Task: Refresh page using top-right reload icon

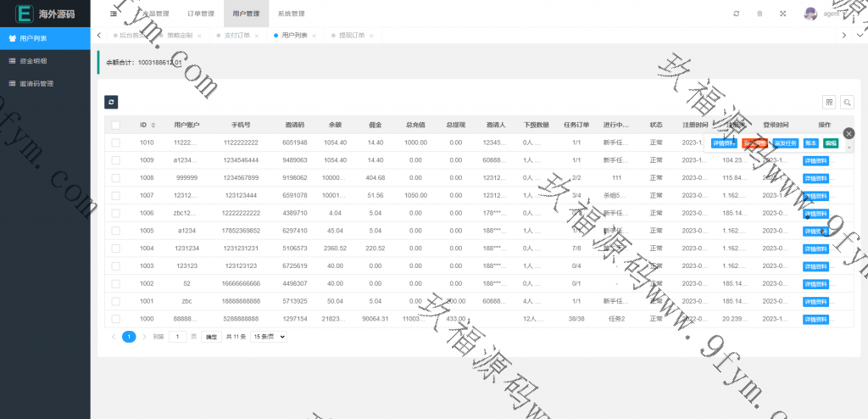Action: coord(736,14)
